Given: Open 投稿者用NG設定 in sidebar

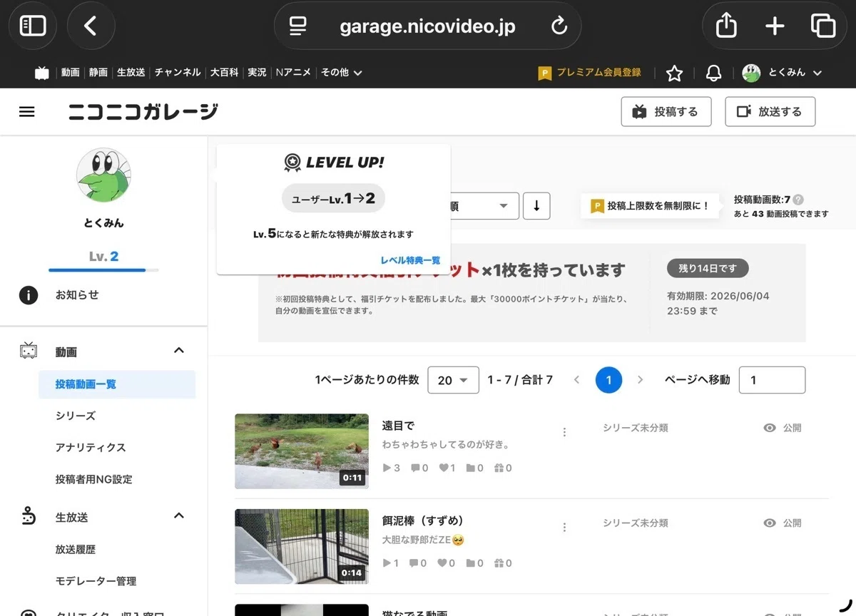Looking at the screenshot, I should [x=94, y=479].
